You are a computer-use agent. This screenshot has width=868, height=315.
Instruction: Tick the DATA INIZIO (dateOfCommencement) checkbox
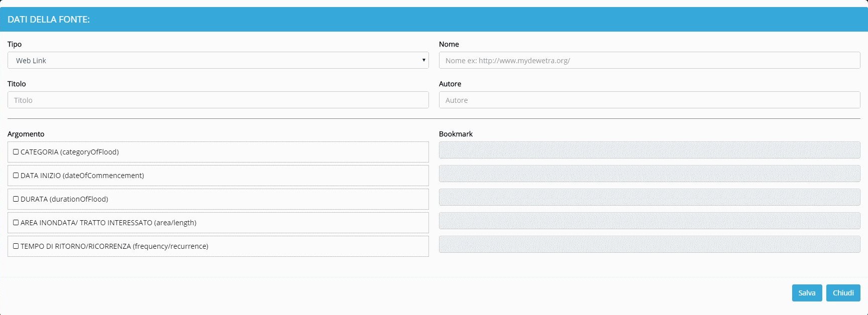point(16,176)
